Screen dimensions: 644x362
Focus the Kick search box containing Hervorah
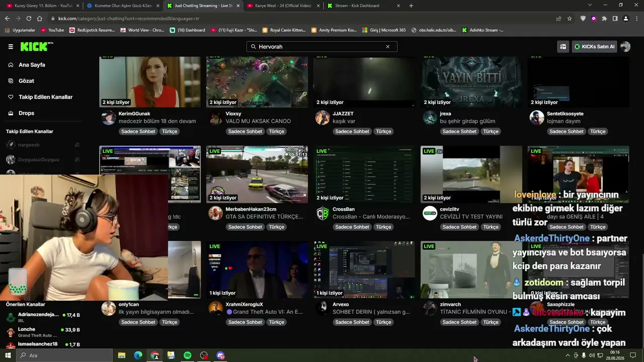coord(321,47)
